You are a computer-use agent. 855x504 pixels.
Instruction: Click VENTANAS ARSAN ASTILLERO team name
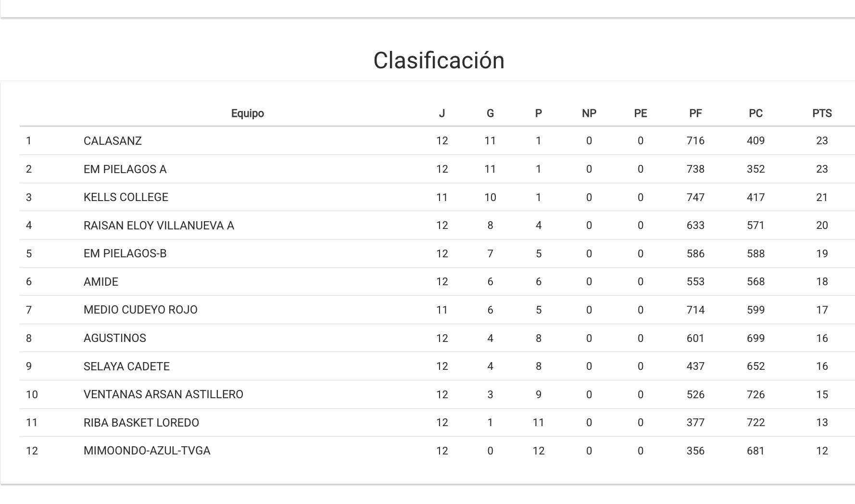(163, 394)
